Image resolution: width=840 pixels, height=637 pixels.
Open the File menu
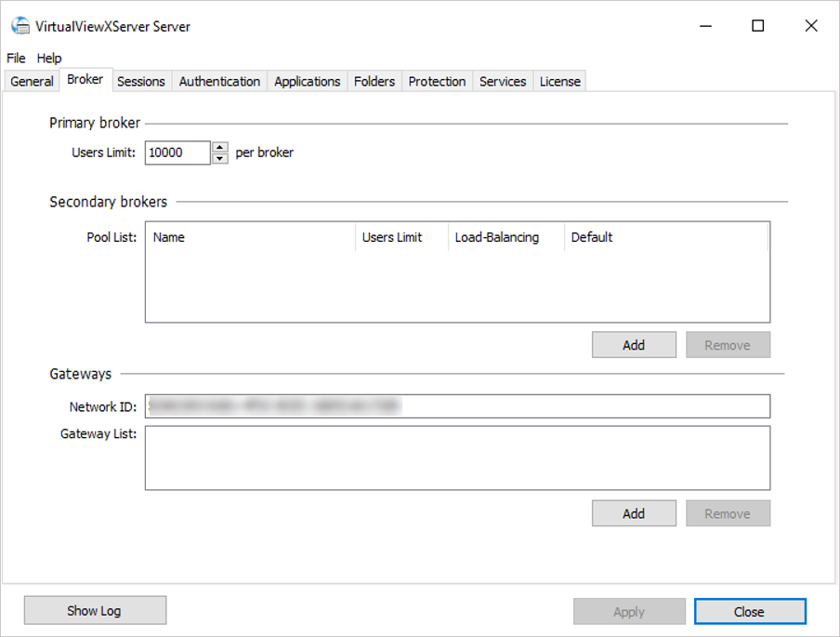coord(15,58)
